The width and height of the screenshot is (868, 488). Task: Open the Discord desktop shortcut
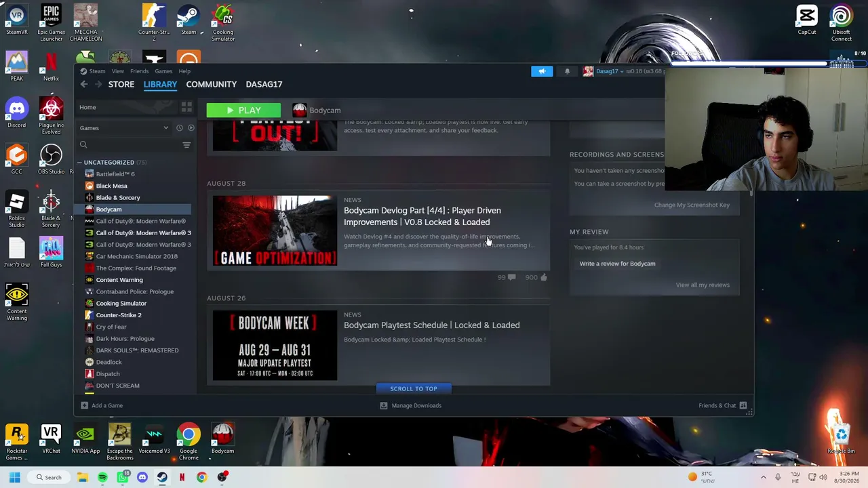click(x=17, y=113)
